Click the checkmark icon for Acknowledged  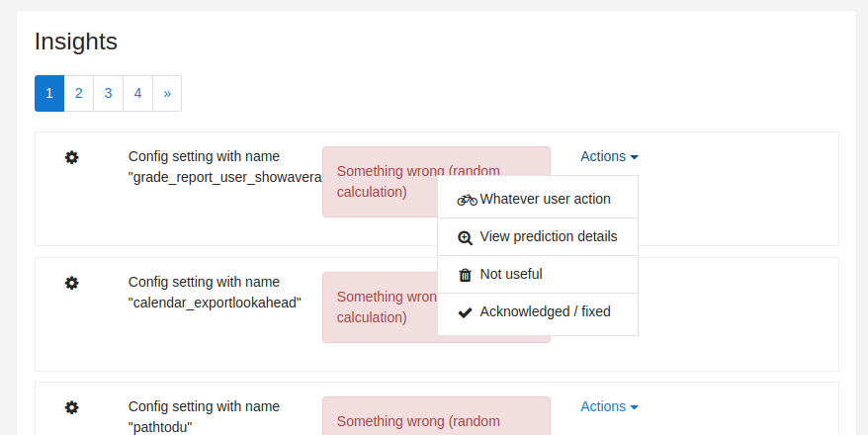(x=465, y=312)
